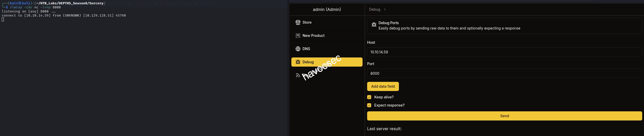Click the New Product barcode icon

298,36
